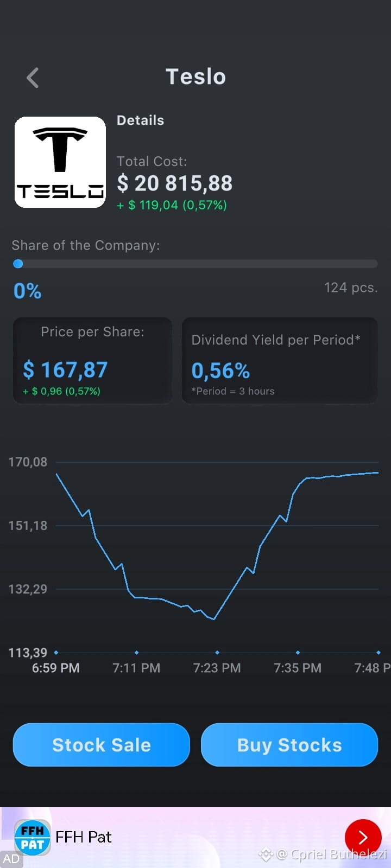
Task: Click the Buy Stocks button
Action: pos(289,745)
